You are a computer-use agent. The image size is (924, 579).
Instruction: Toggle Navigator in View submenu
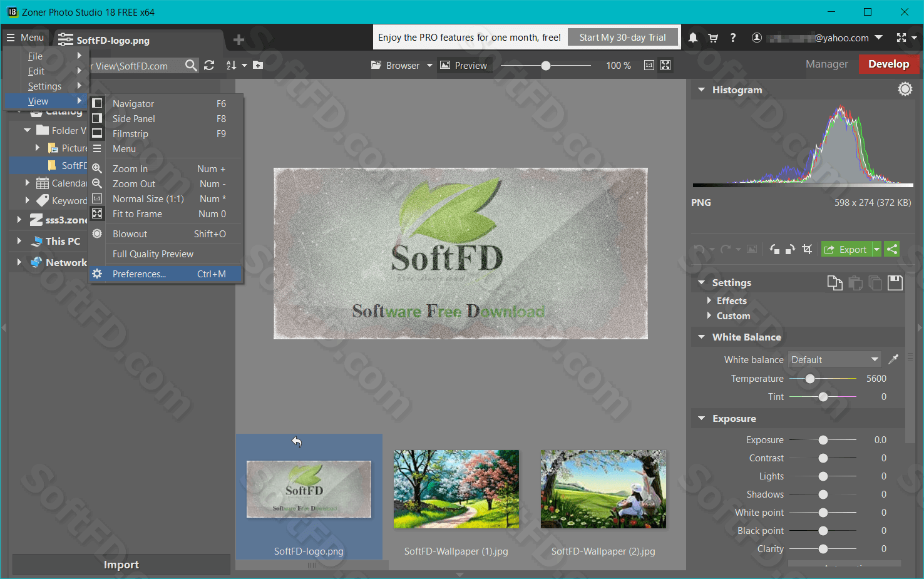pos(166,104)
